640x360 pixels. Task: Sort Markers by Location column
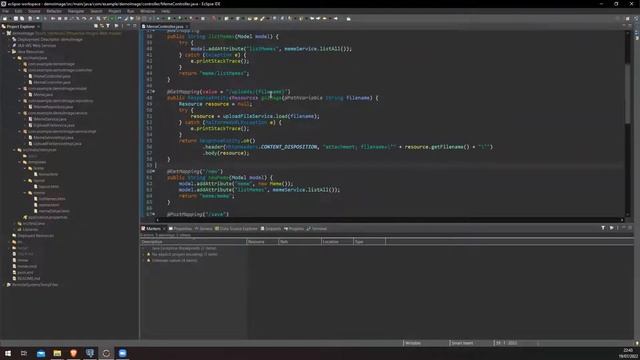pyautogui.click(x=337, y=242)
